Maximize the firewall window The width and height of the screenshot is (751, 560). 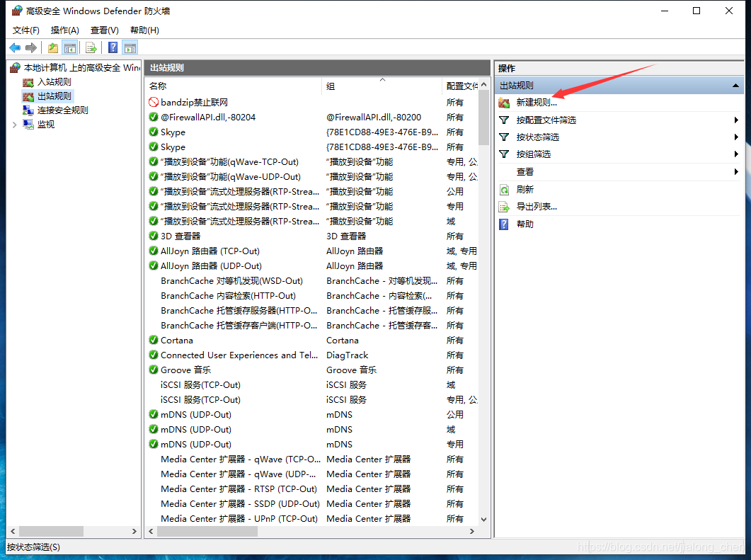click(696, 11)
